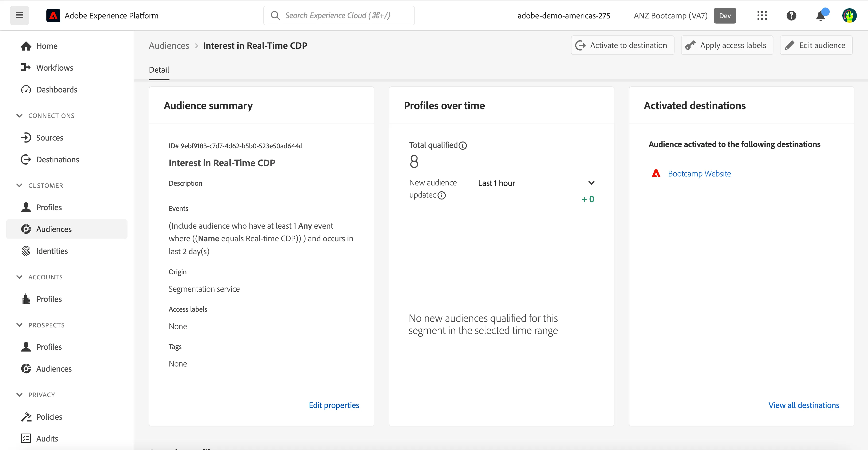Open the user profile avatar
The image size is (868, 450).
tap(849, 16)
